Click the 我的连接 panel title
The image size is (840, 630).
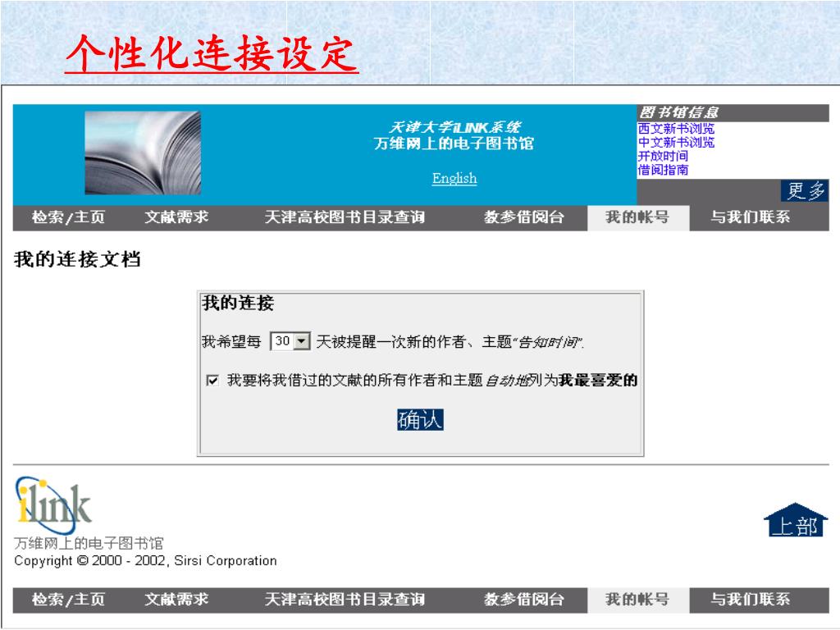238,304
